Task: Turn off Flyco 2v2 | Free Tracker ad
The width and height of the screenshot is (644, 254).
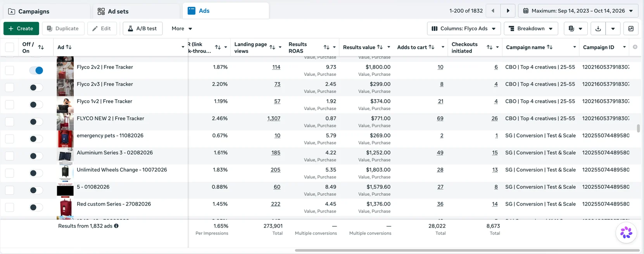Action: click(36, 70)
